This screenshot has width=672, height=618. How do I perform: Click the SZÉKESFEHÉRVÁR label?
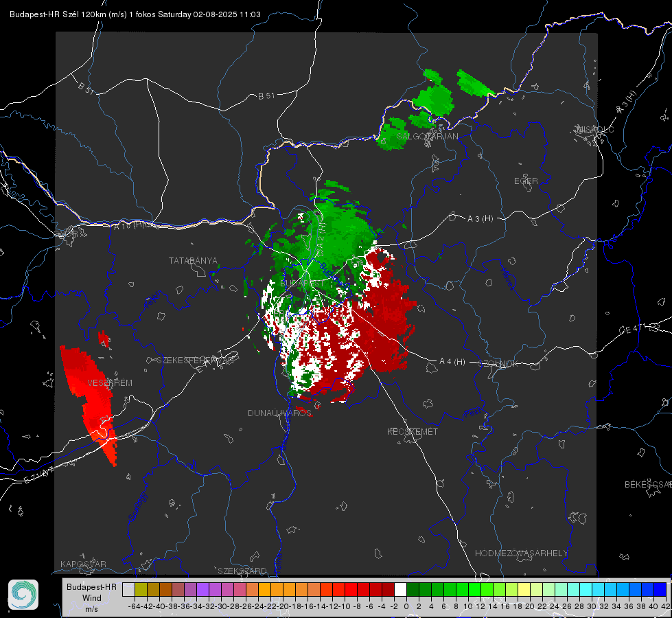197,360
